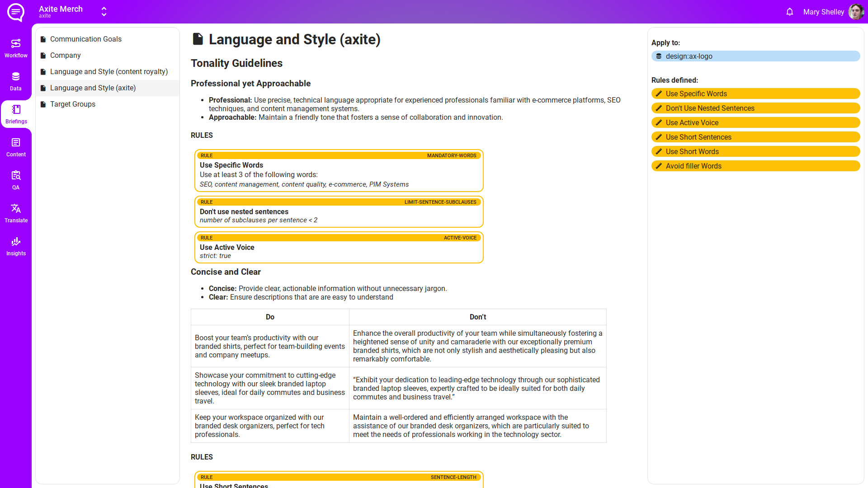Click the chat logo icon top-left
Screen dimensions: 868x488
16,12
